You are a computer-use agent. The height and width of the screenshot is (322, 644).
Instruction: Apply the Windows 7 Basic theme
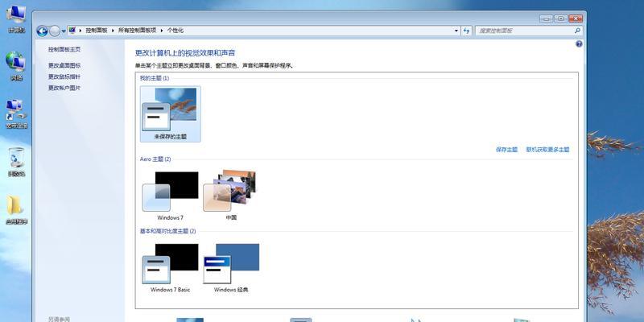click(171, 268)
